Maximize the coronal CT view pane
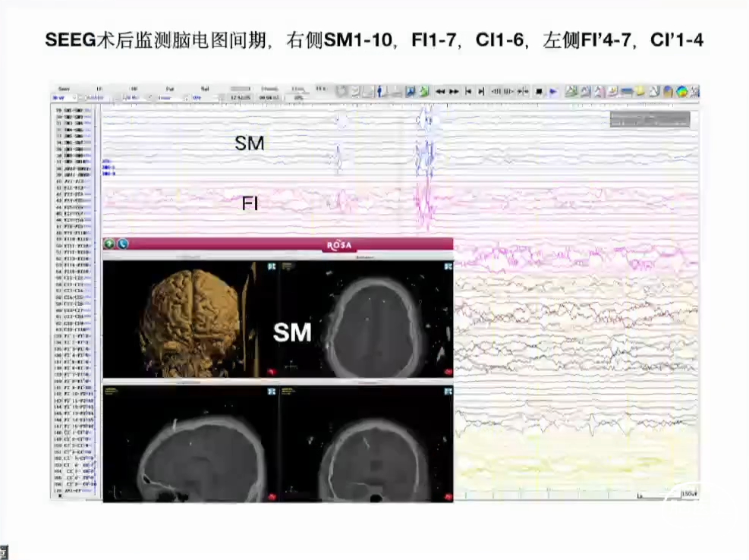The image size is (749, 560). tap(448, 392)
